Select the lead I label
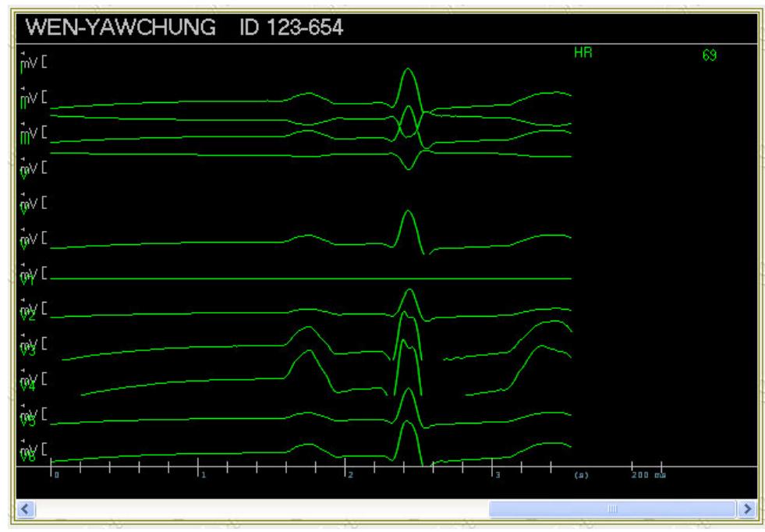 (22, 69)
